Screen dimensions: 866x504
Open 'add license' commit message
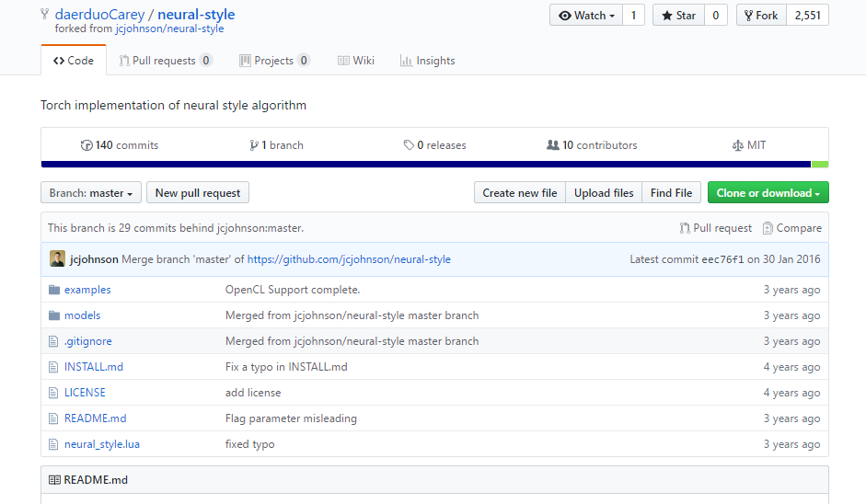point(253,393)
